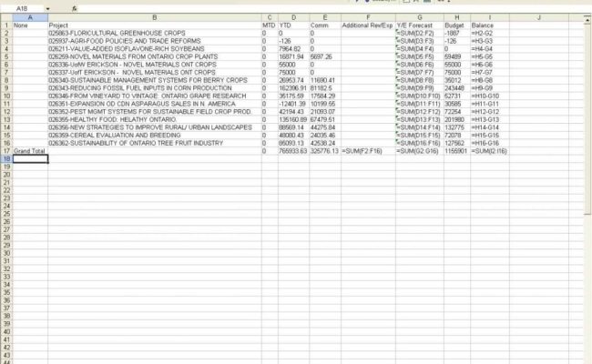Click the =SUM(G2:G16) formula cell

coord(420,151)
